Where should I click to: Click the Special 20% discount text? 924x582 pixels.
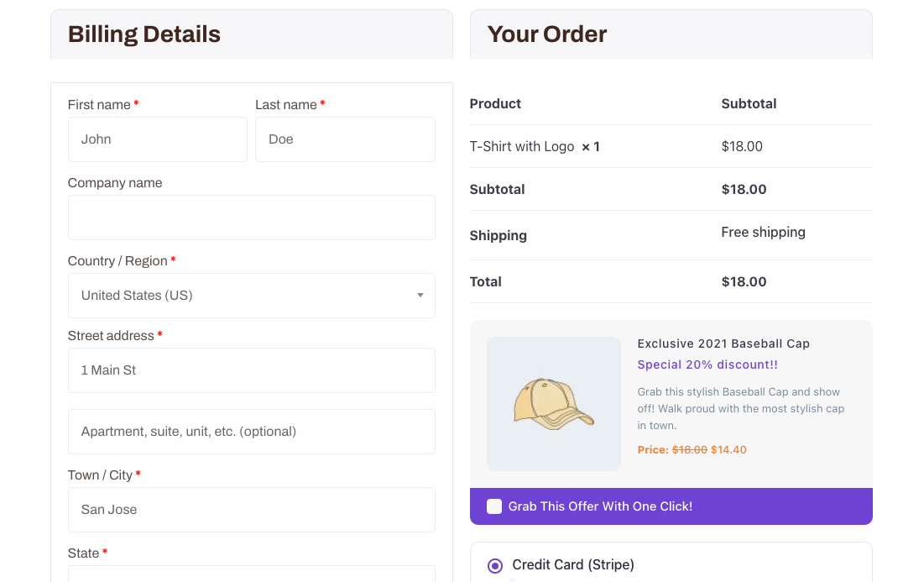tap(707, 365)
